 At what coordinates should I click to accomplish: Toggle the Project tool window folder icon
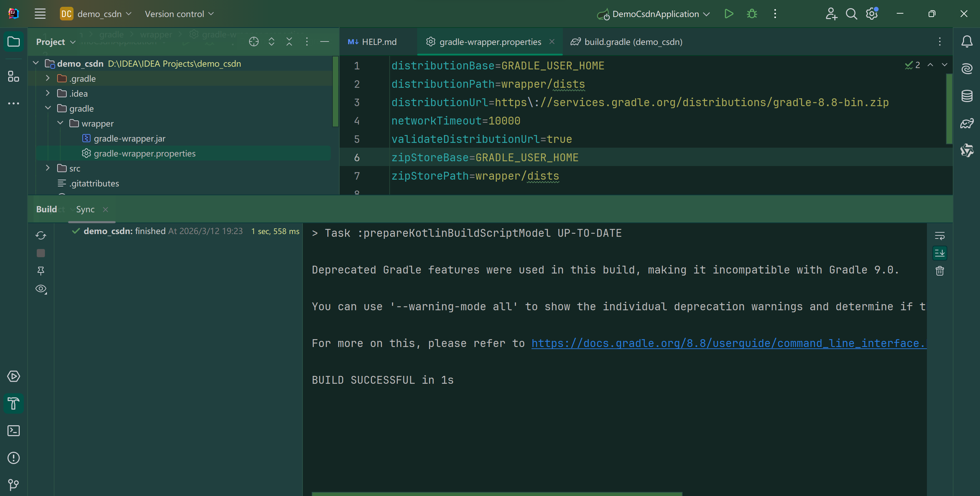13,42
